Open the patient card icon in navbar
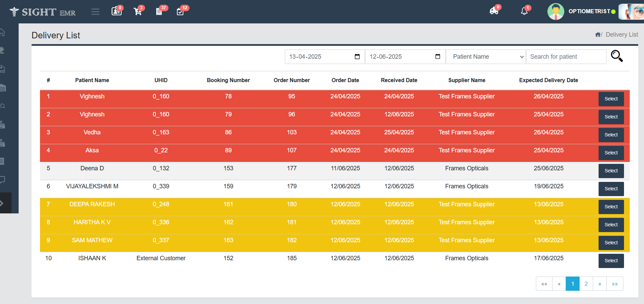The height and width of the screenshot is (304, 644). 116,12
